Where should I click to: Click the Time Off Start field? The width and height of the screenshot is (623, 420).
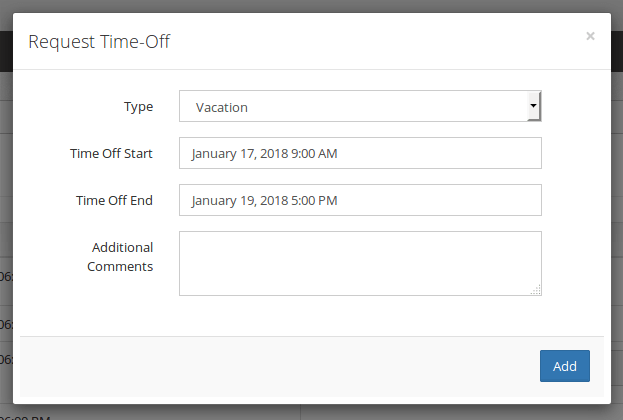(360, 153)
